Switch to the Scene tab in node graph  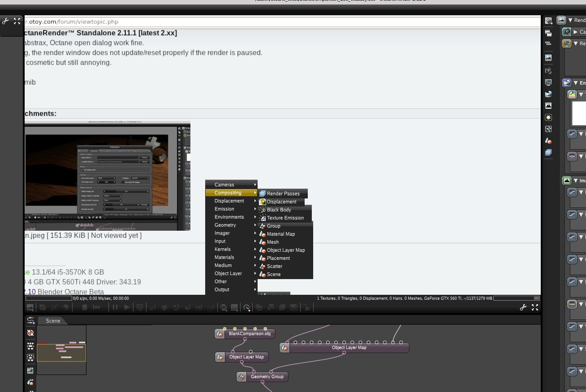[52, 320]
